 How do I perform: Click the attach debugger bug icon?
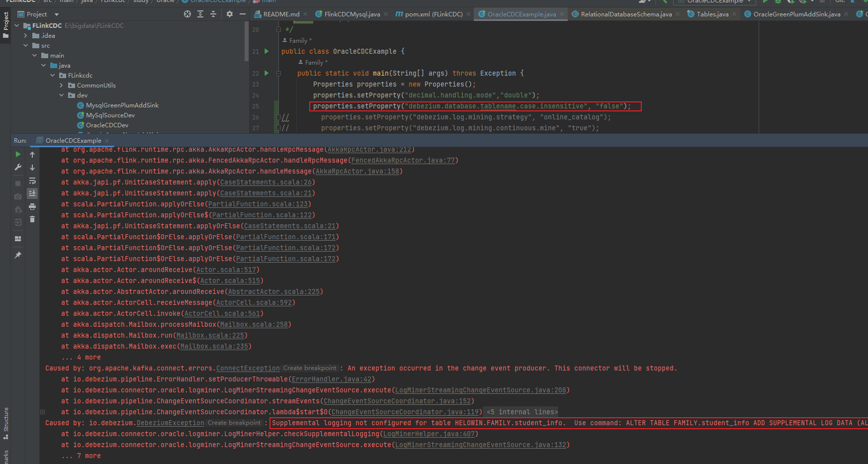point(18,209)
